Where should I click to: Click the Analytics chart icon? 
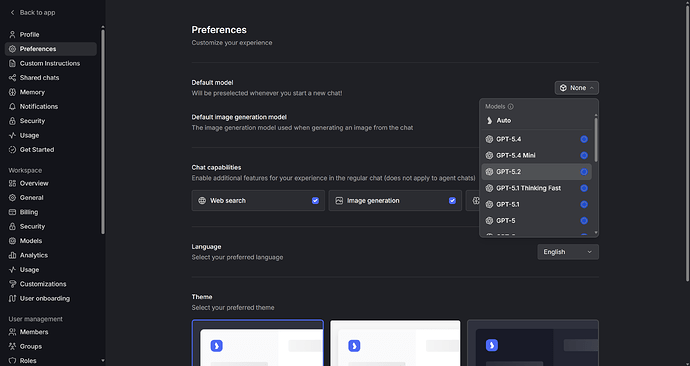(x=12, y=255)
